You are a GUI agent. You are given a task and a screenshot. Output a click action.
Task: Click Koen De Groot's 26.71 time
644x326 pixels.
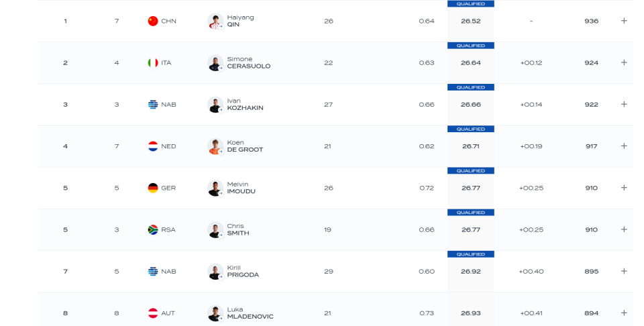[470, 146]
